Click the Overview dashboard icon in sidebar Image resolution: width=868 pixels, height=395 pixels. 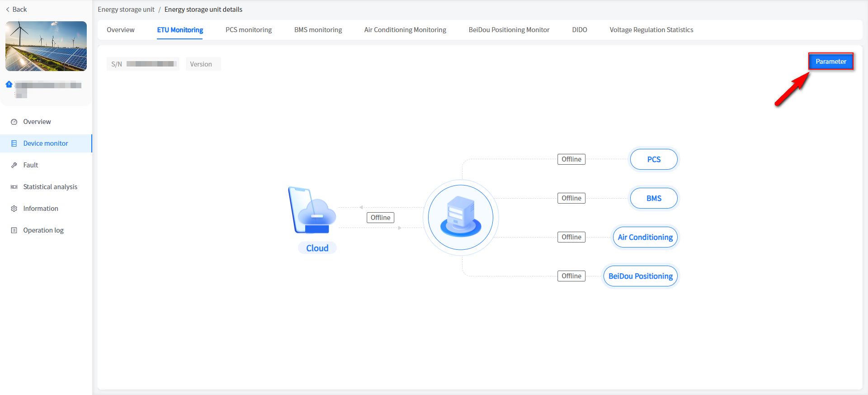[x=14, y=122]
